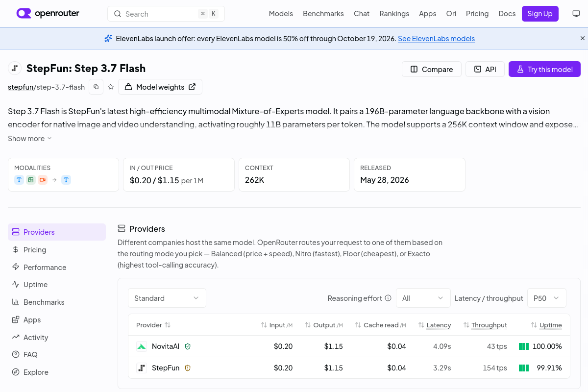Click the OpenRouter logo
The width and height of the screenshot is (588, 392).
point(48,14)
